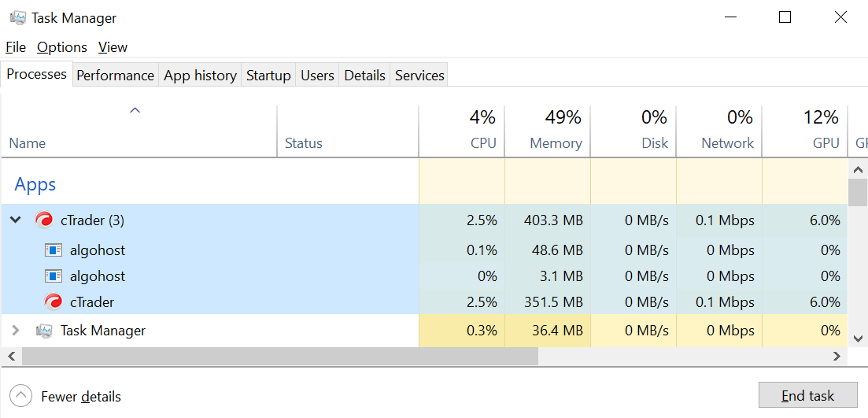This screenshot has width=868, height=418.
Task: Open the View menu
Action: pyautogui.click(x=113, y=47)
